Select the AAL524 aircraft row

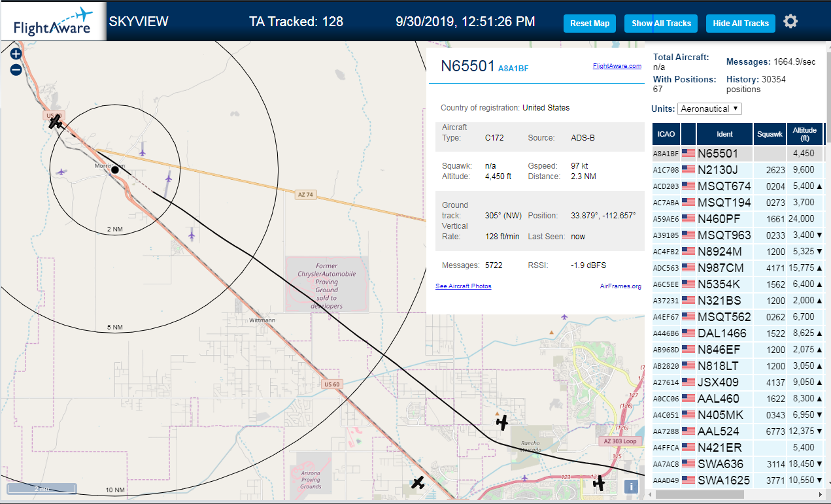coord(738,431)
